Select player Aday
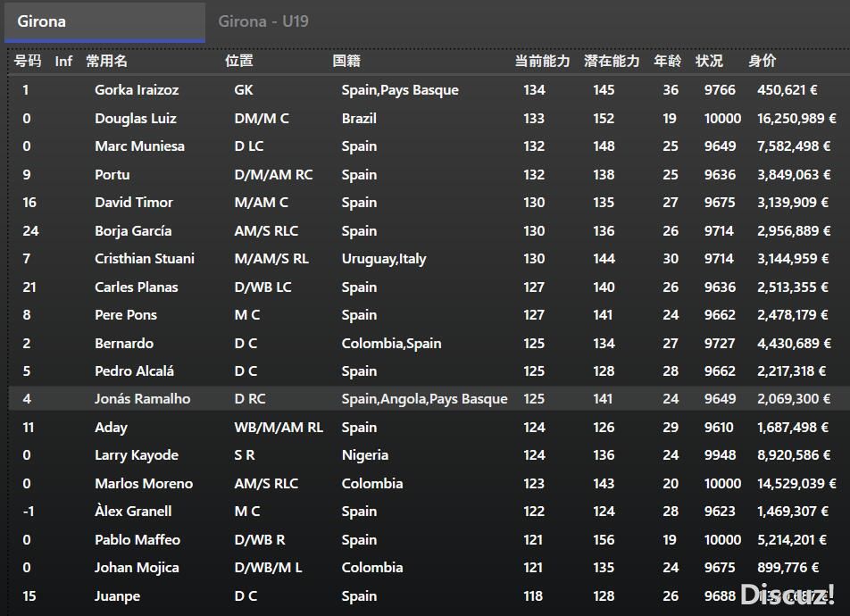 point(111,428)
